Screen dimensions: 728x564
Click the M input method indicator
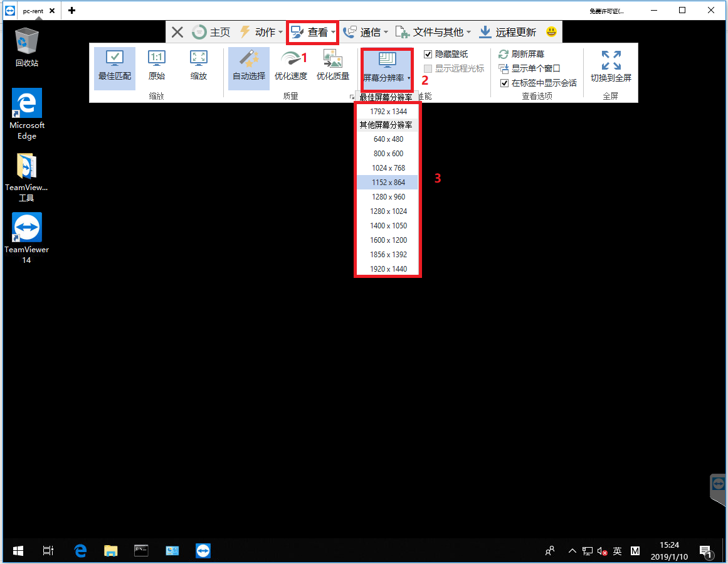point(635,551)
